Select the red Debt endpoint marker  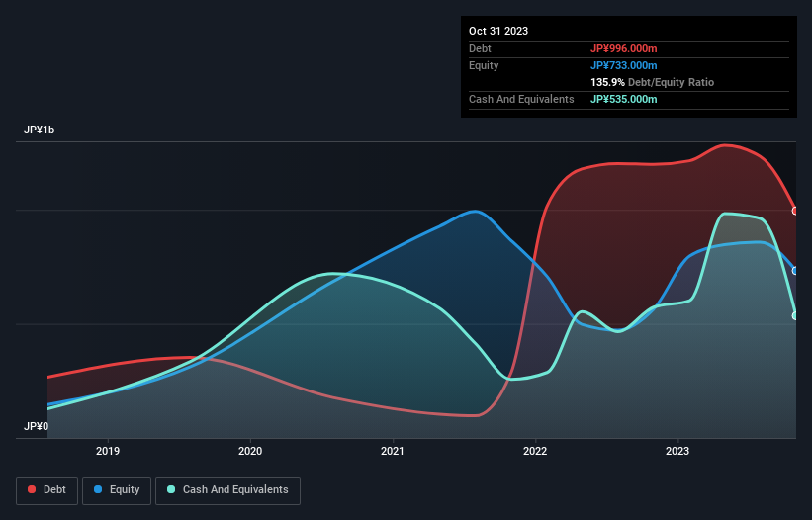click(795, 211)
